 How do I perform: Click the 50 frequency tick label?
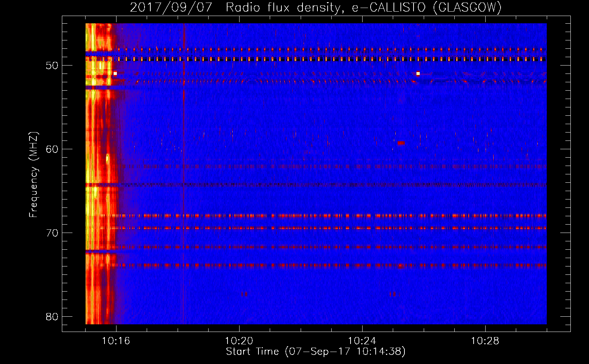(52, 66)
